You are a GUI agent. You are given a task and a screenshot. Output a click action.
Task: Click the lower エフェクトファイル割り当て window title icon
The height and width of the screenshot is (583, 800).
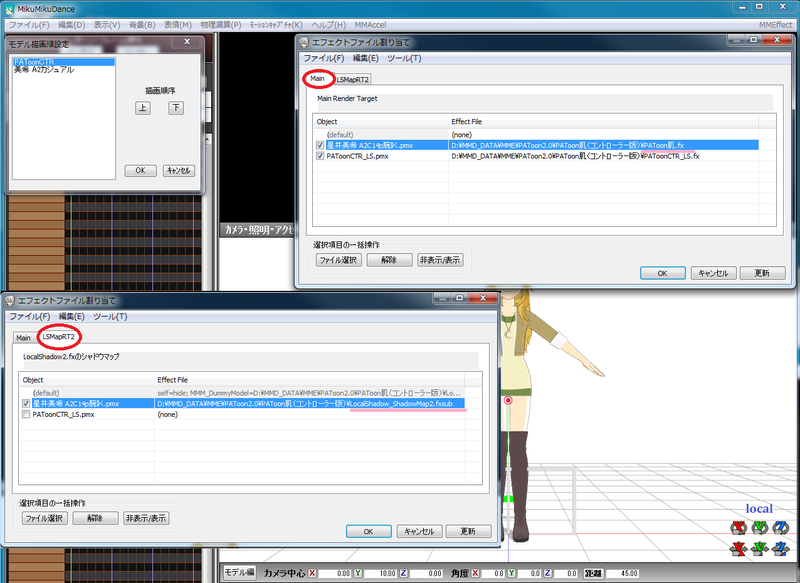tap(10, 300)
